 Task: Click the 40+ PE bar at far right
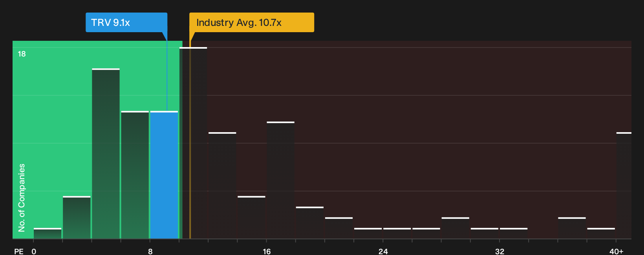624,186
